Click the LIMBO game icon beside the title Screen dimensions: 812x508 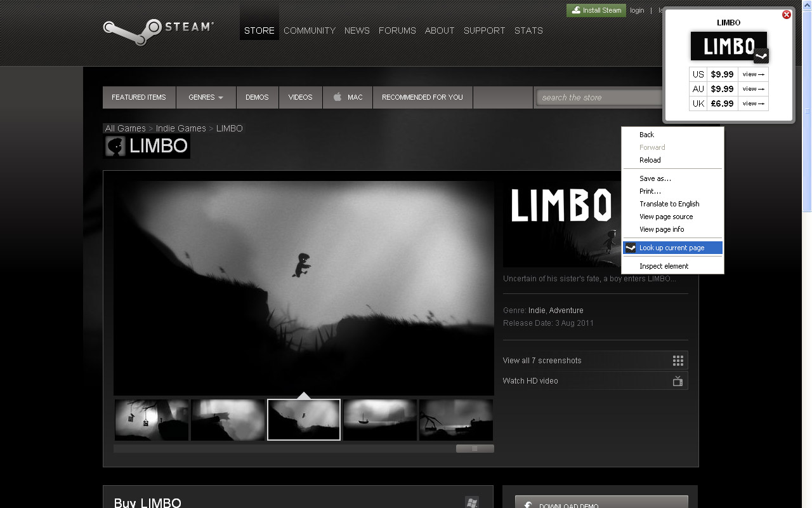115,147
